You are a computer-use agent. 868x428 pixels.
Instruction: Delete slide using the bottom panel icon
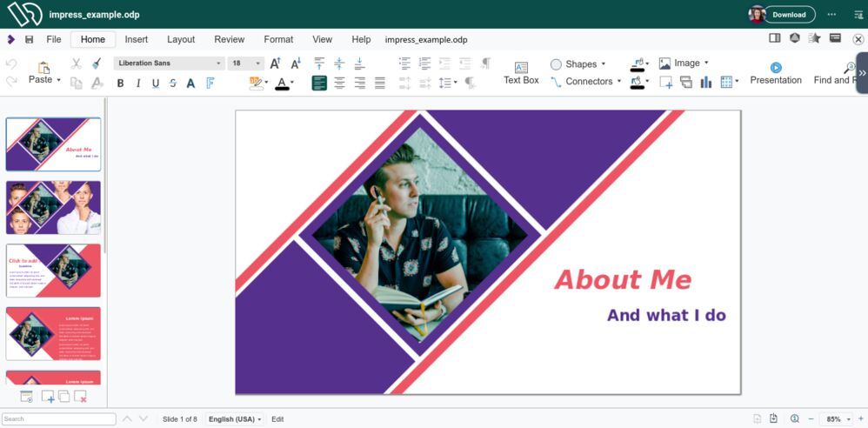tap(81, 397)
